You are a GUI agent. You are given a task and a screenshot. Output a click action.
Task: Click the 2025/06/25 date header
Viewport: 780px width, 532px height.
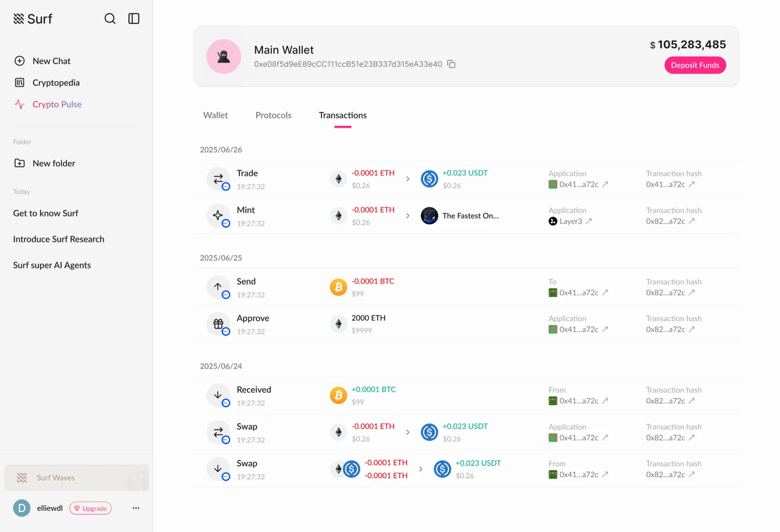click(x=221, y=258)
